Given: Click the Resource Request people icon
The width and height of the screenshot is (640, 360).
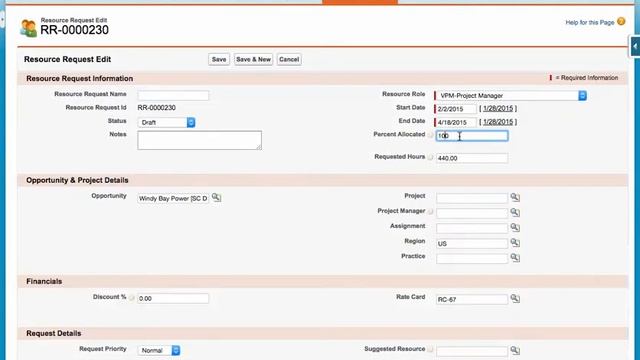Looking at the screenshot, I should [28, 28].
